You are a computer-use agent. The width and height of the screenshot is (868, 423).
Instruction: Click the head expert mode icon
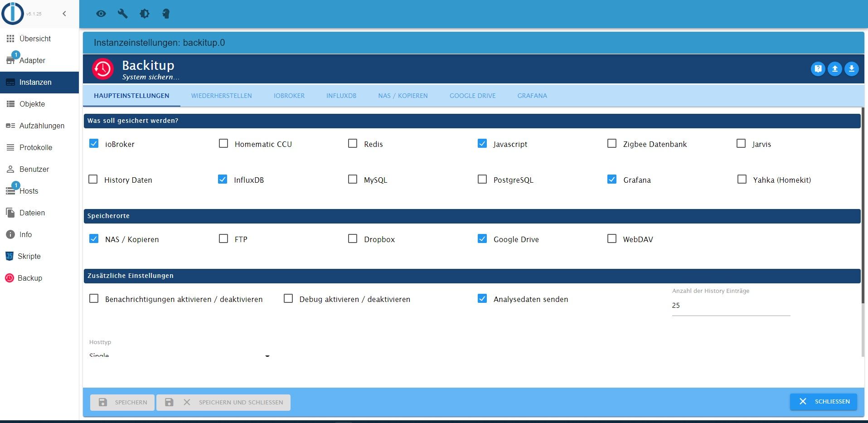pyautogui.click(x=166, y=14)
